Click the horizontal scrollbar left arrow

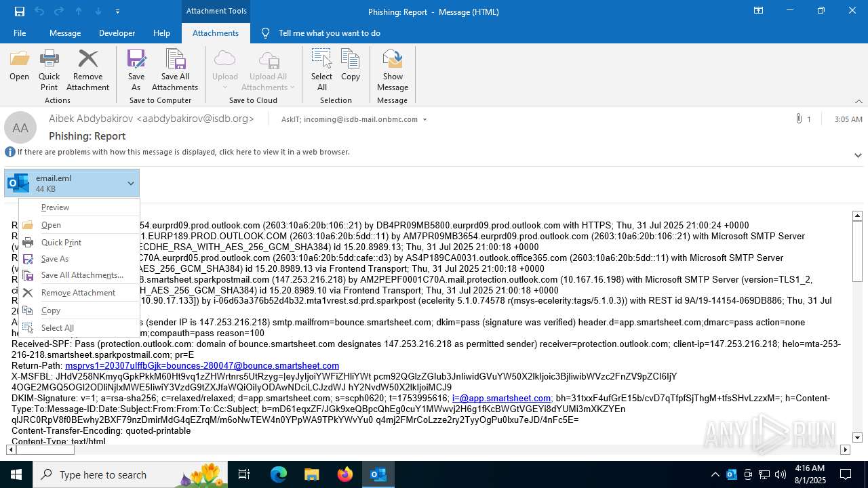tap(11, 449)
